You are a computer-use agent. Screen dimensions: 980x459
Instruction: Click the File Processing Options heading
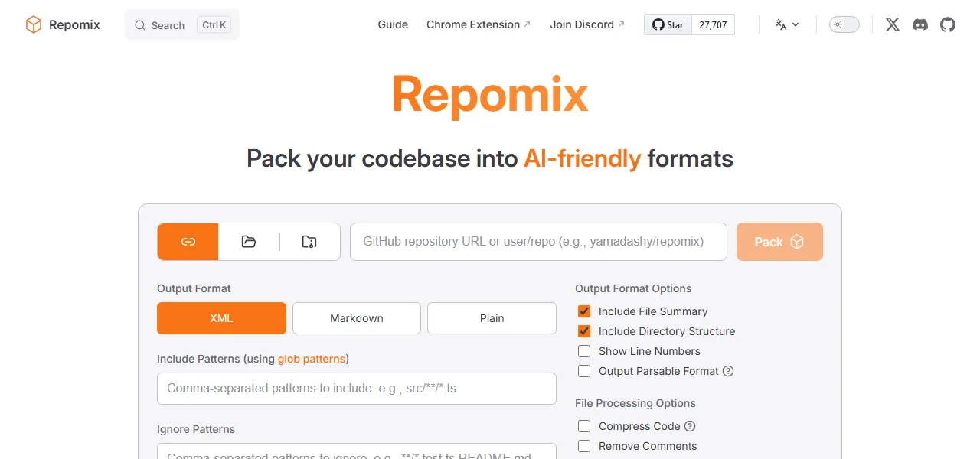click(635, 403)
